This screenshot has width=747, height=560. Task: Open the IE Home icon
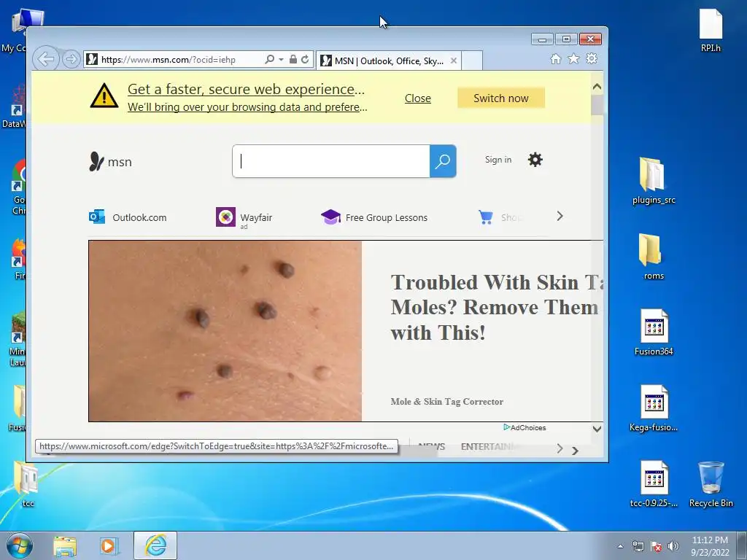tap(555, 58)
